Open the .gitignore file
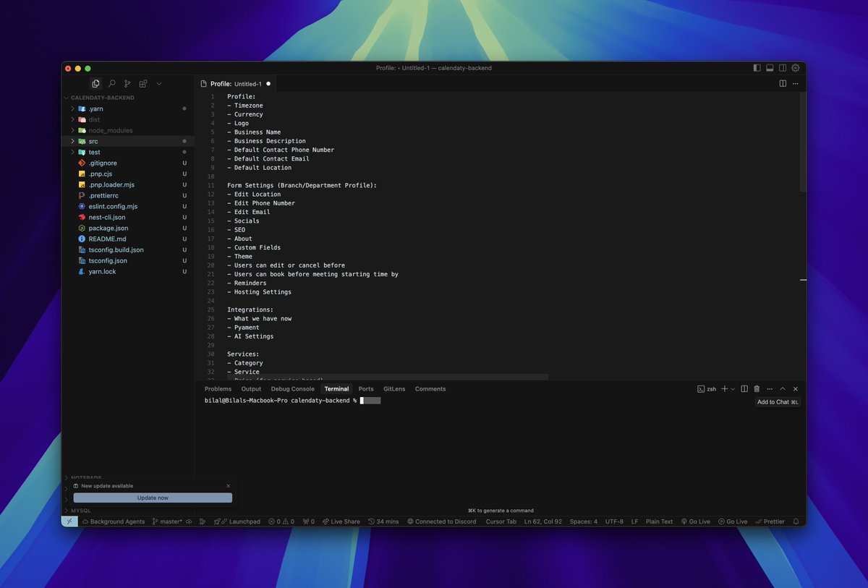This screenshot has height=588, width=868. pyautogui.click(x=103, y=163)
